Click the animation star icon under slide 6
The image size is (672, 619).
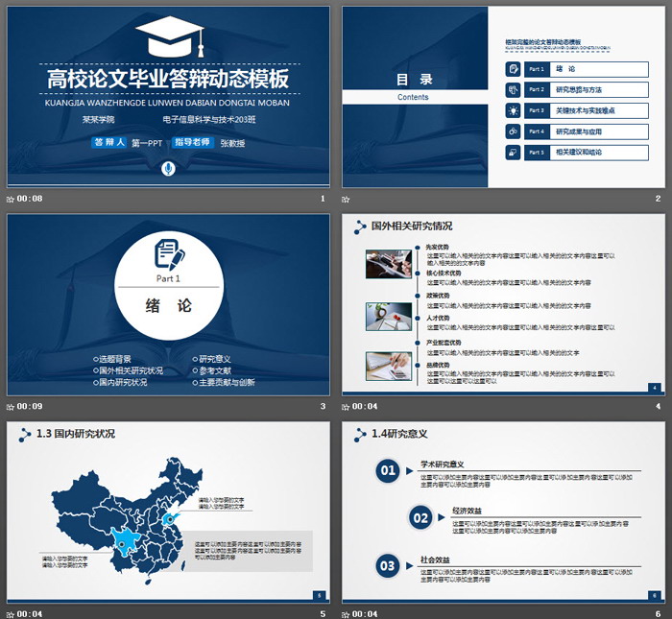[x=346, y=615]
